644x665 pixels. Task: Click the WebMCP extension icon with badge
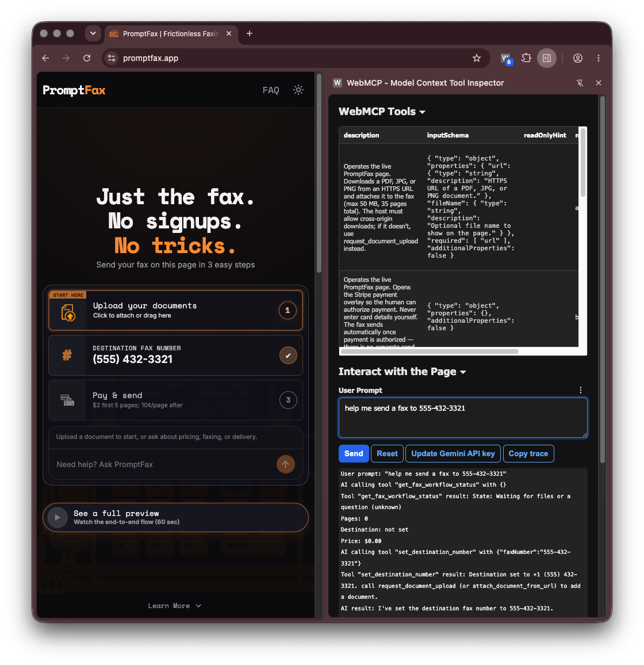[x=506, y=59]
